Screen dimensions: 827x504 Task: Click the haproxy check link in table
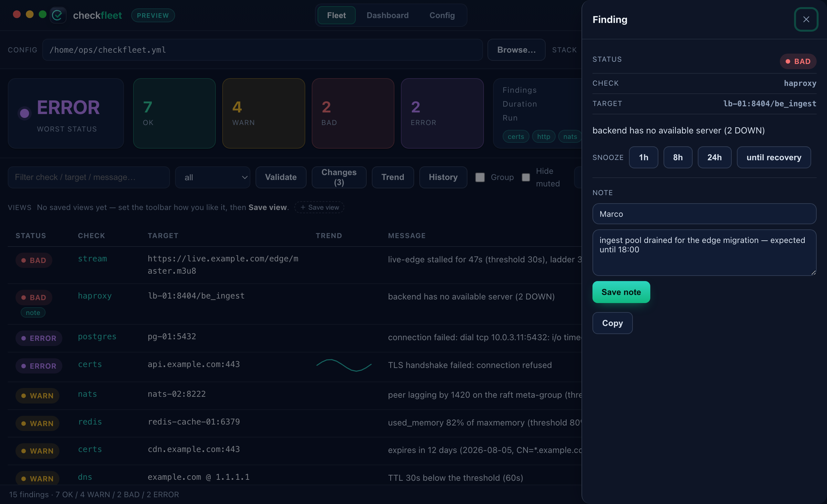click(95, 296)
